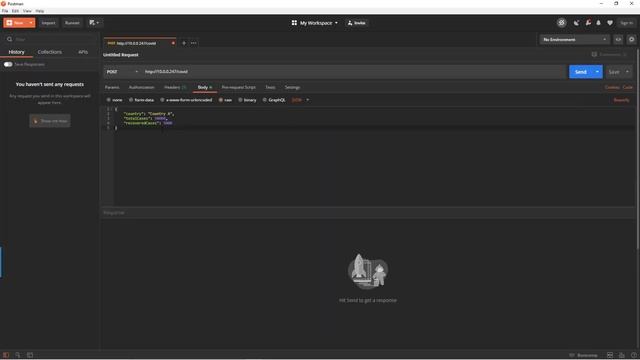Select the GraphQL body type
Screen dimensions: 640x360
(x=264, y=100)
